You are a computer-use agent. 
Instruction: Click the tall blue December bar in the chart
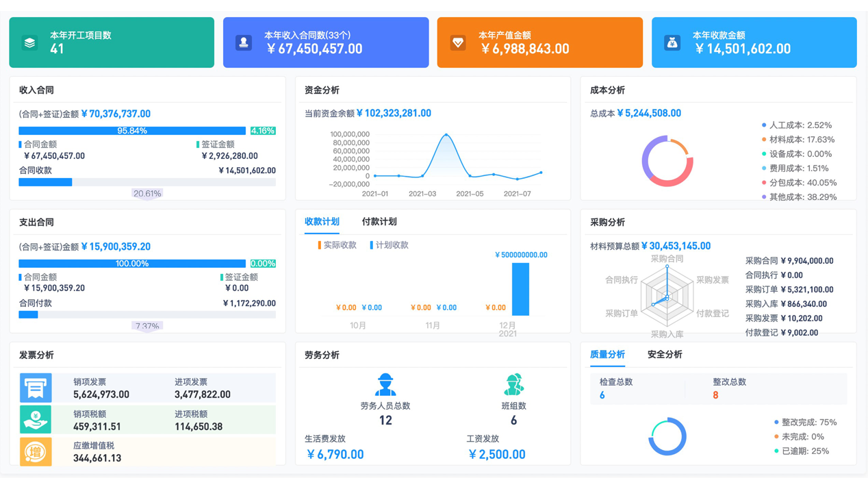[521, 289]
